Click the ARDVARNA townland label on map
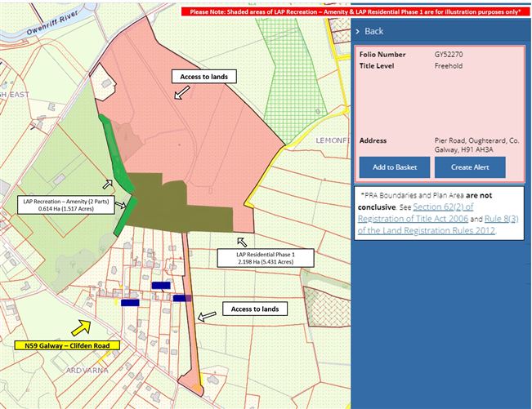The image size is (532, 409). coord(87,371)
